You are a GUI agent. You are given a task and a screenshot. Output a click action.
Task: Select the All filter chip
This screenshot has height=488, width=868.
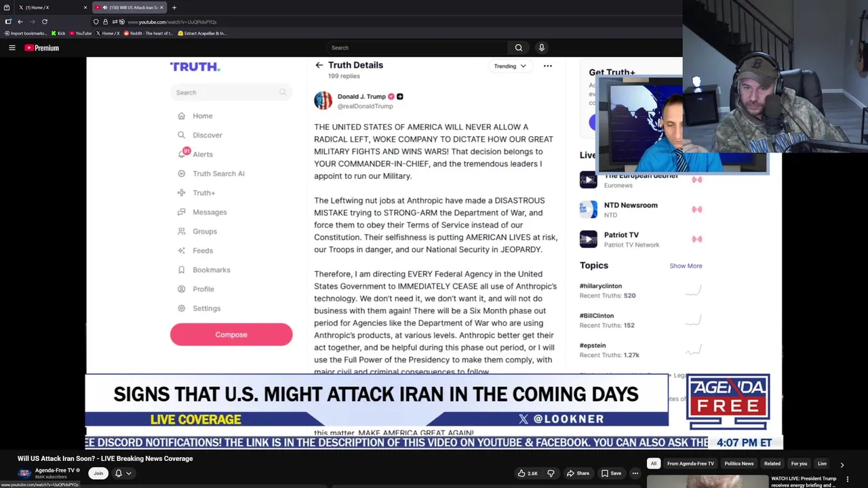(654, 464)
